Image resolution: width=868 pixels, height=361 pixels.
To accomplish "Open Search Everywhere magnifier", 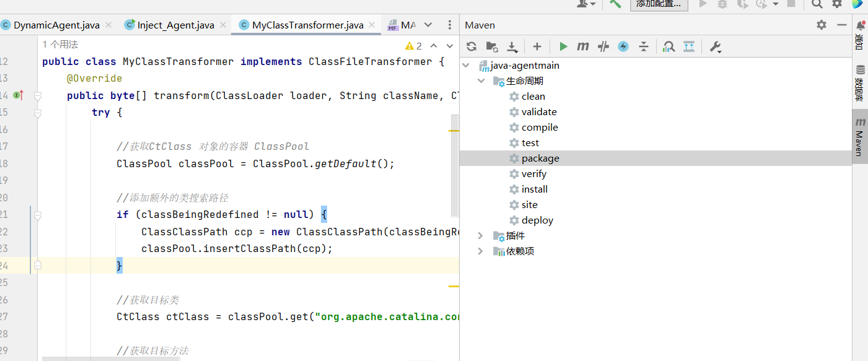I will click(x=817, y=4).
